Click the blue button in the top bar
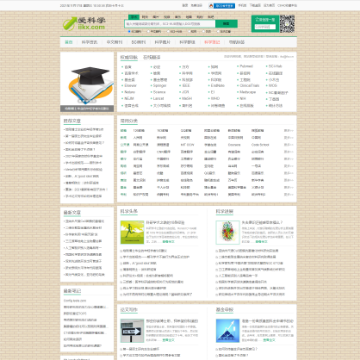Screen dimensions: 360x360 tap(224, 6)
